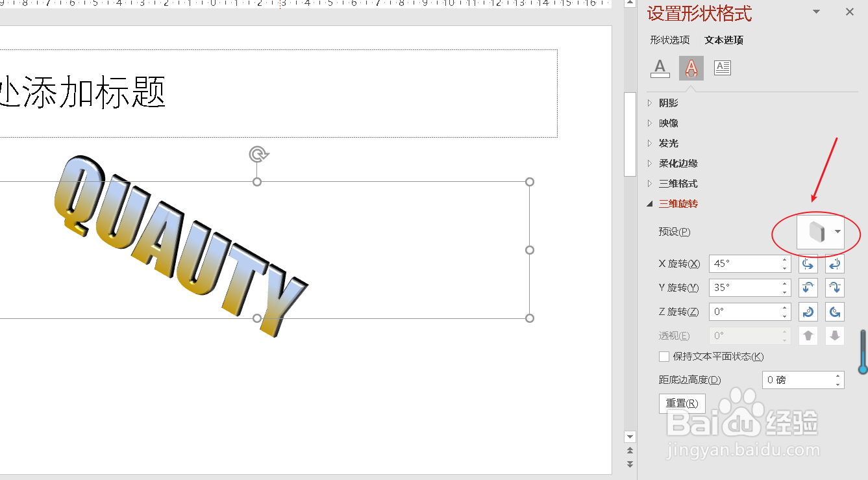Image resolution: width=868 pixels, height=480 pixels.
Task: Open the Text Box layout icon tab
Action: pos(723,68)
